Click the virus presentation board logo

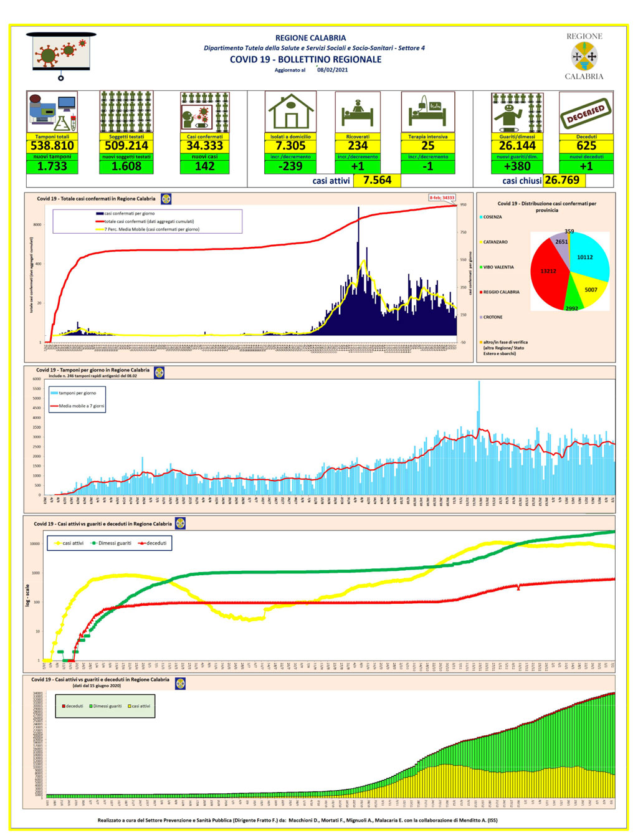62,55
